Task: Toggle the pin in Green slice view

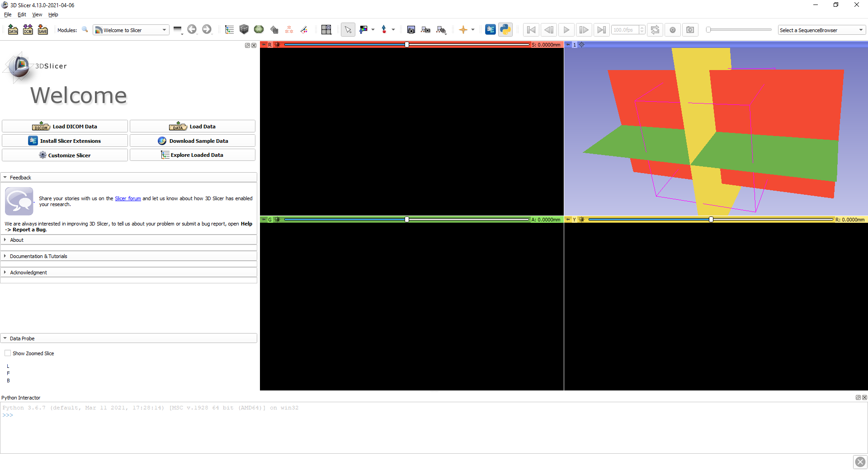Action: (264, 220)
